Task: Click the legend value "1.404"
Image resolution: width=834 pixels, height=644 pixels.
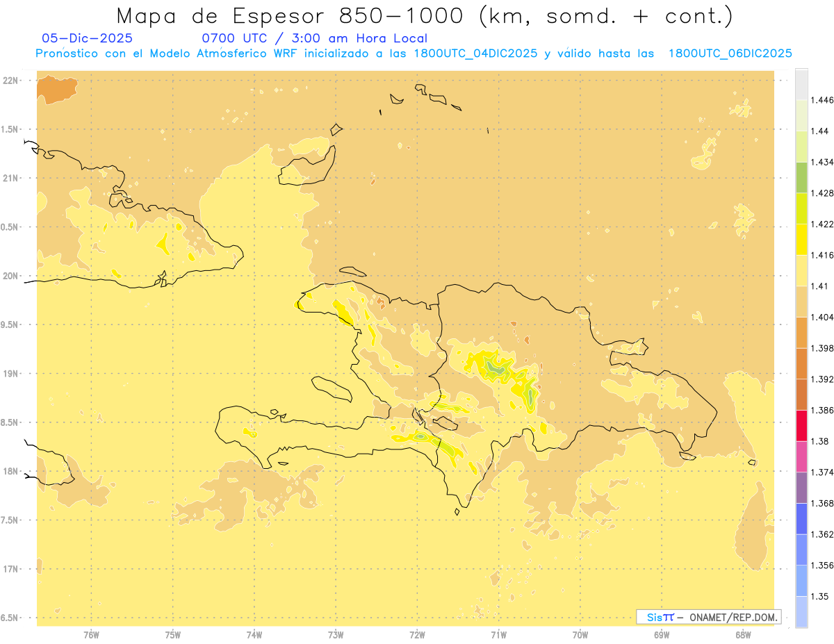Action: (x=823, y=317)
